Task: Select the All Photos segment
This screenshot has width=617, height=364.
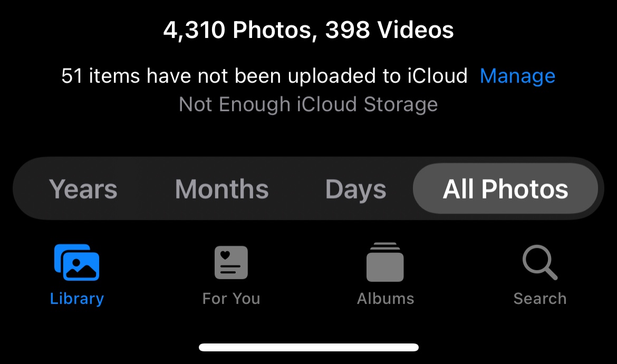Action: point(505,189)
